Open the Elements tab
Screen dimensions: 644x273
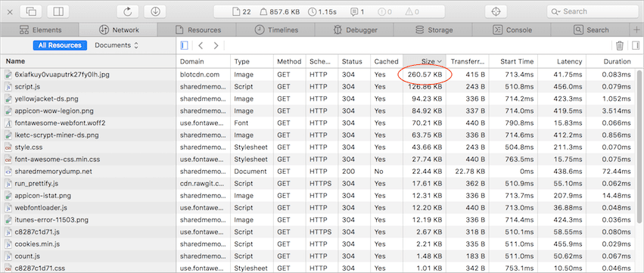click(x=40, y=30)
